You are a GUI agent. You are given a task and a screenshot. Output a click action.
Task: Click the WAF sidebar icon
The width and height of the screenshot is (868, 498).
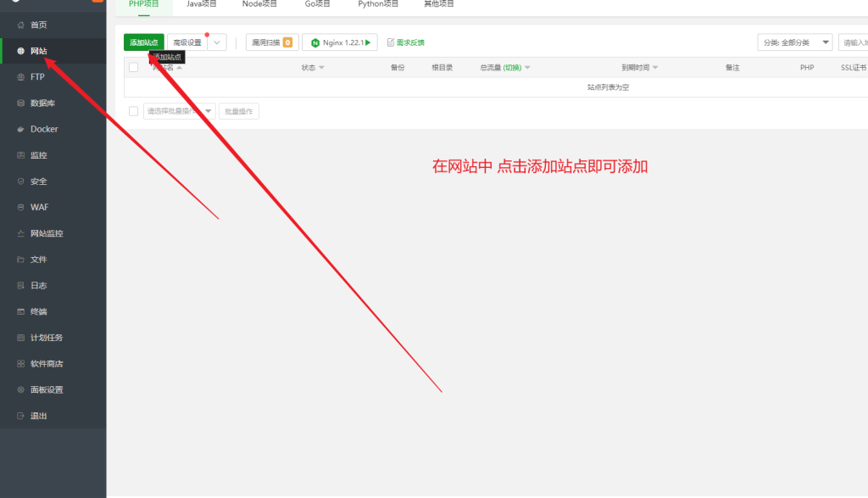[x=21, y=208]
